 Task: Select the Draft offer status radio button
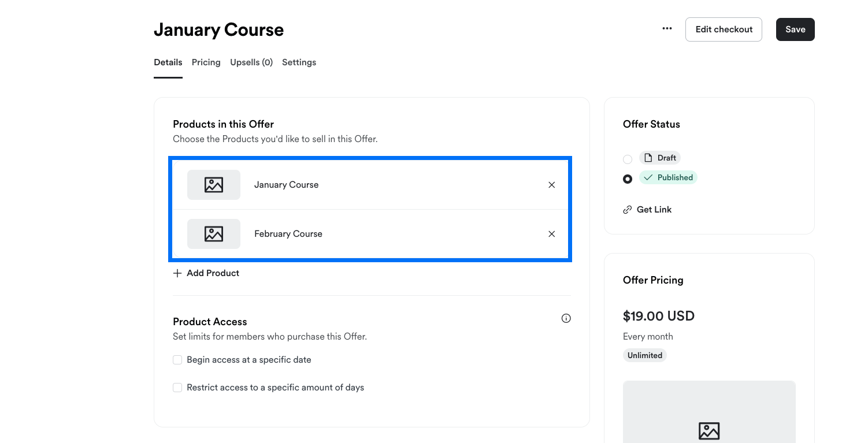tap(628, 159)
